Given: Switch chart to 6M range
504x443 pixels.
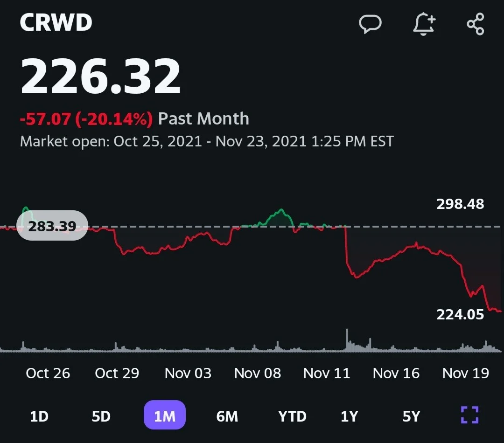Looking at the screenshot, I should click(227, 416).
